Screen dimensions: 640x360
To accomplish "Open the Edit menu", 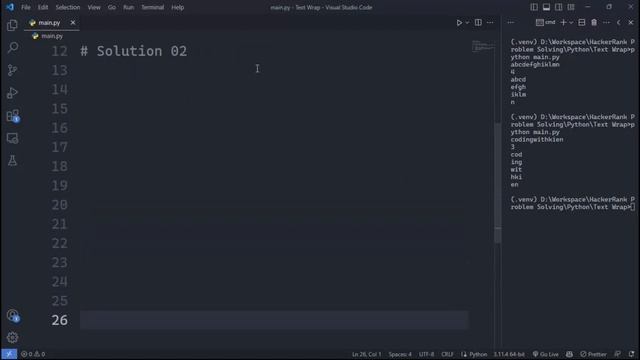I will [x=43, y=7].
